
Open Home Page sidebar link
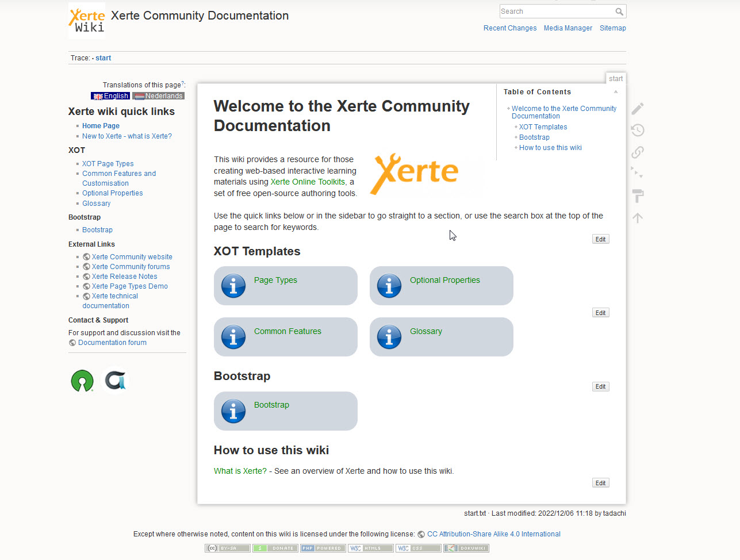[101, 126]
